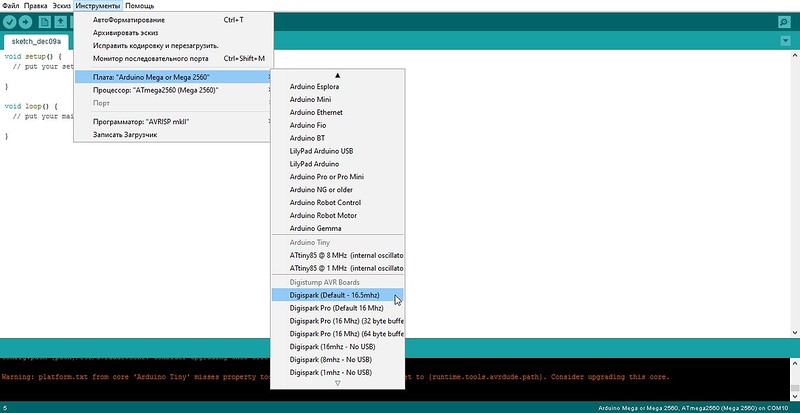Screen dimensions: 800x413
Task: Open the Помощь menu
Action: [x=139, y=6]
